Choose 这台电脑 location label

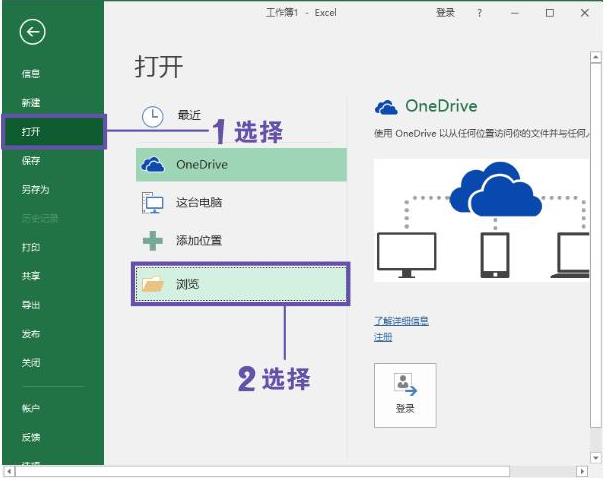coord(199,202)
